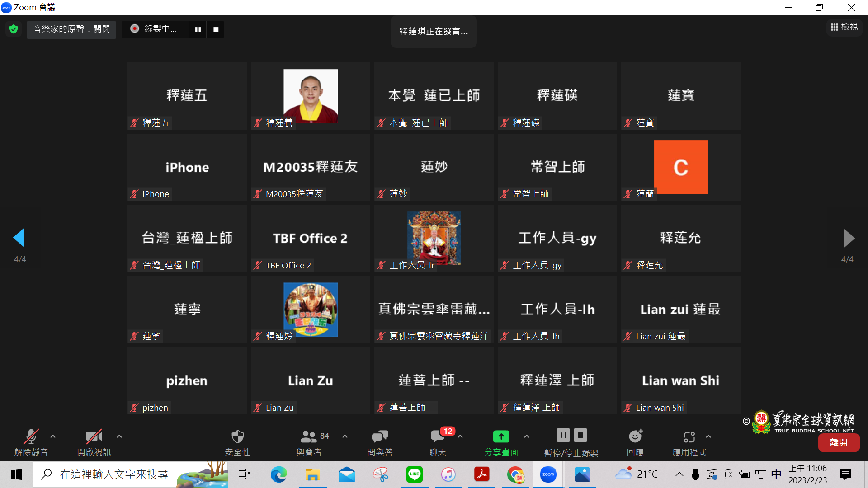Go to previous participant page arrow
The width and height of the screenshot is (868, 488).
19,238
